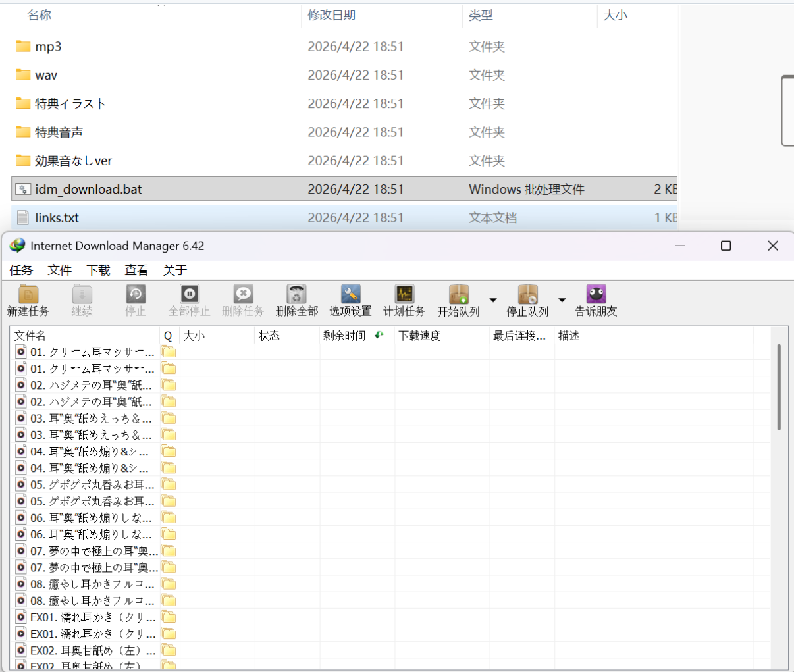
Task: Select first 01. クリーム耳マッサー download row
Action: pos(391,352)
